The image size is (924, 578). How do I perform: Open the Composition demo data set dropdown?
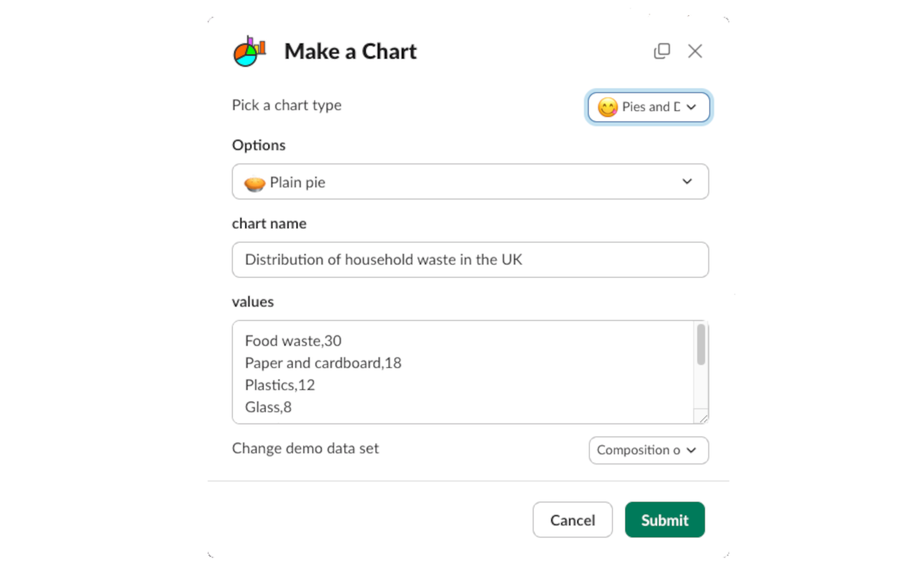[649, 450]
